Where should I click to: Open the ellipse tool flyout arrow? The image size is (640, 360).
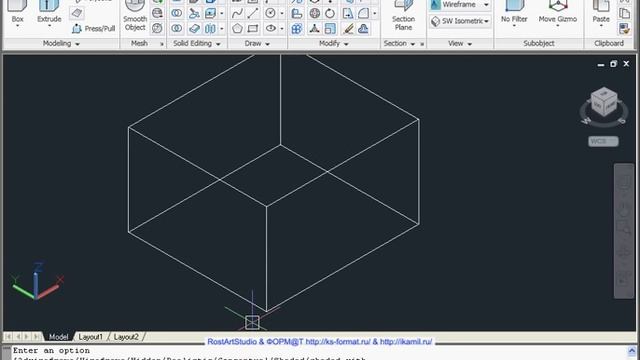coord(282,29)
